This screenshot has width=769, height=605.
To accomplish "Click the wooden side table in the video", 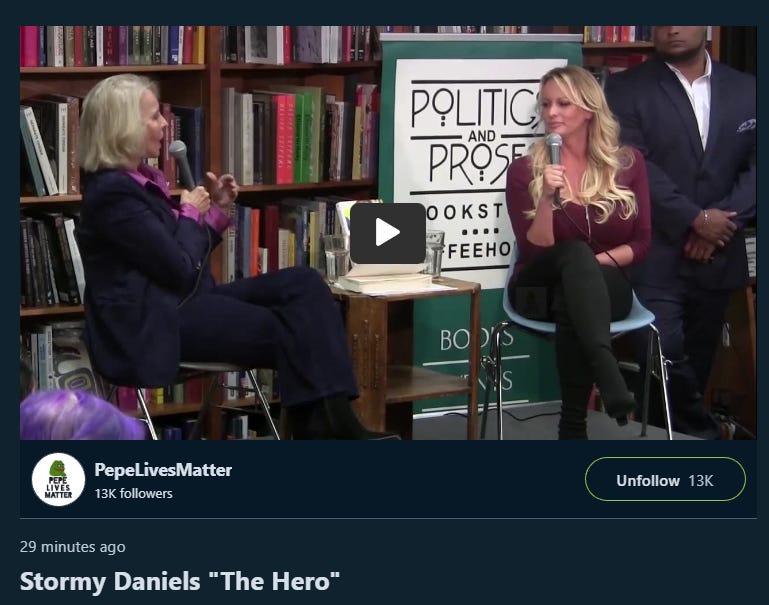I will tap(405, 353).
